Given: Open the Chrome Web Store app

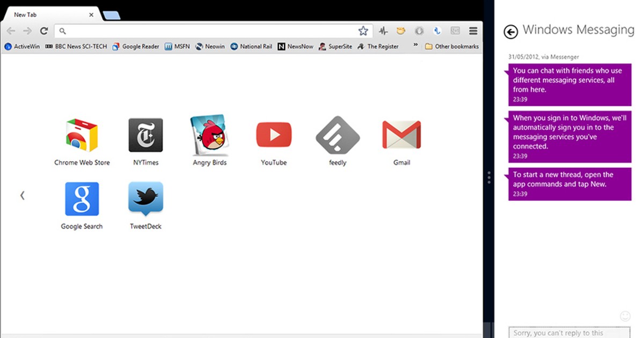Looking at the screenshot, I should 82,134.
